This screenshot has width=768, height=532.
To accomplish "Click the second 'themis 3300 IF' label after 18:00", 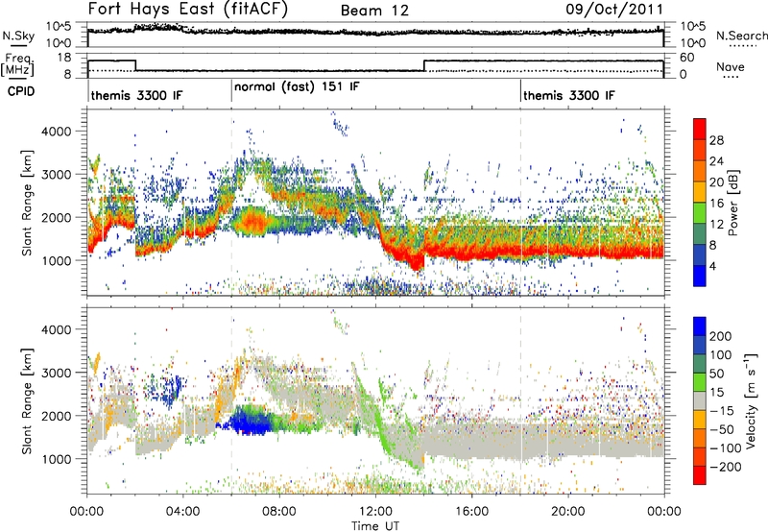I will [x=568, y=95].
